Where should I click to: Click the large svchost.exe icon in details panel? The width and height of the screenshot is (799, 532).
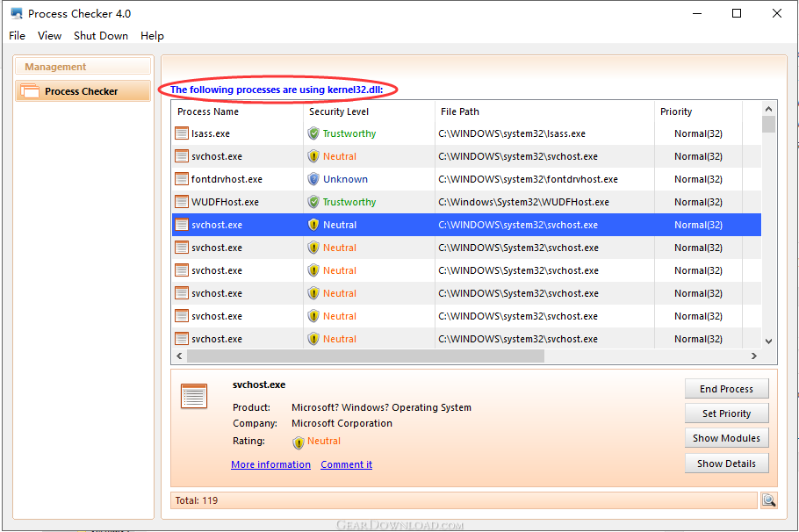[x=194, y=397]
